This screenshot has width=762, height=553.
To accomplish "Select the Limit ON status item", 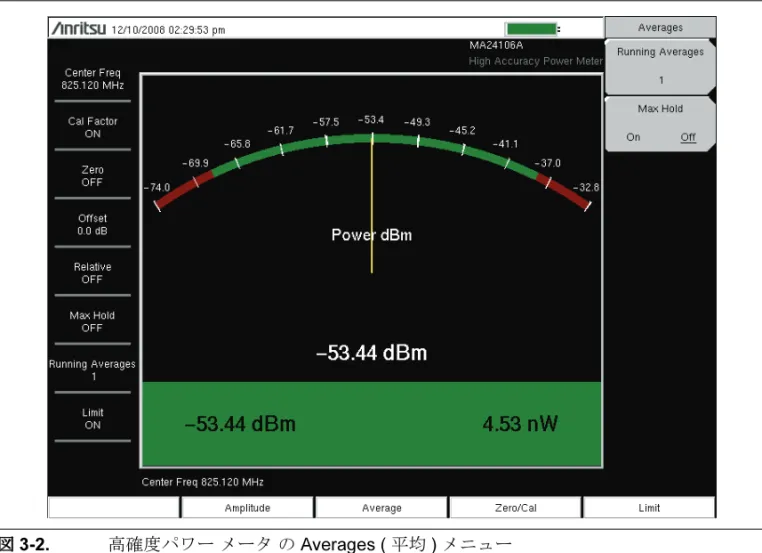I will [x=92, y=418].
